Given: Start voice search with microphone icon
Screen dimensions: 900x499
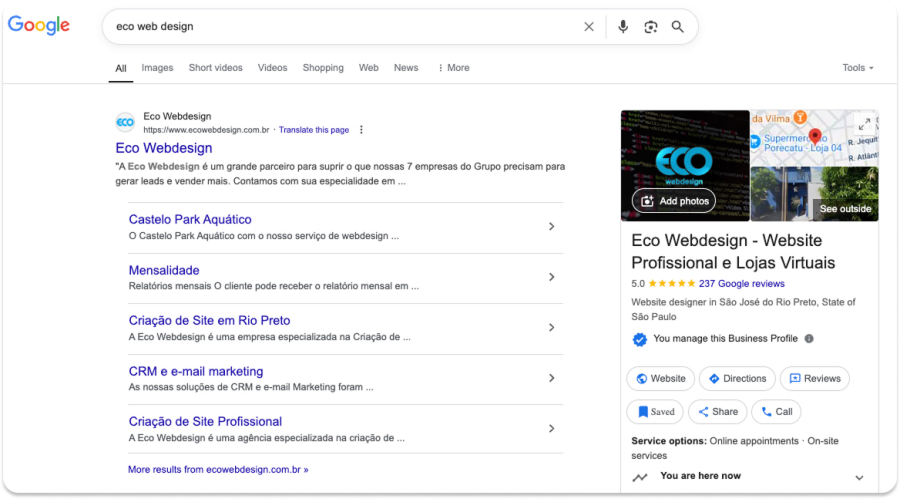Looking at the screenshot, I should 623,26.
